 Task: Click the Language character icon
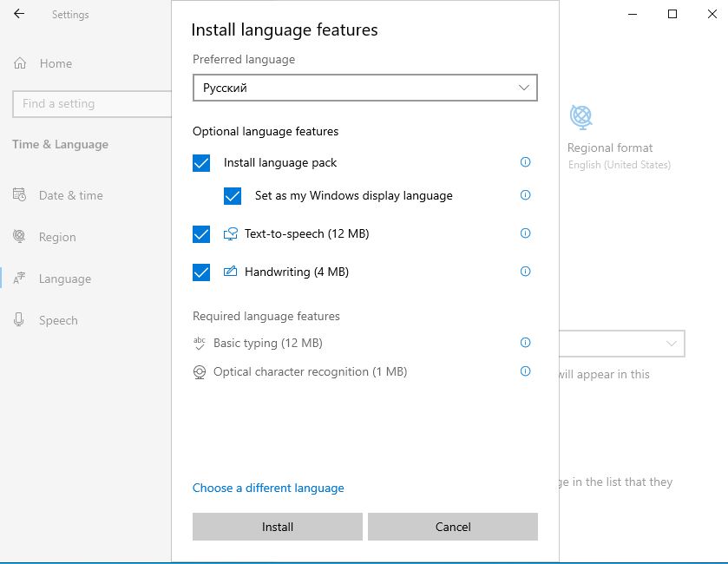tap(19, 278)
